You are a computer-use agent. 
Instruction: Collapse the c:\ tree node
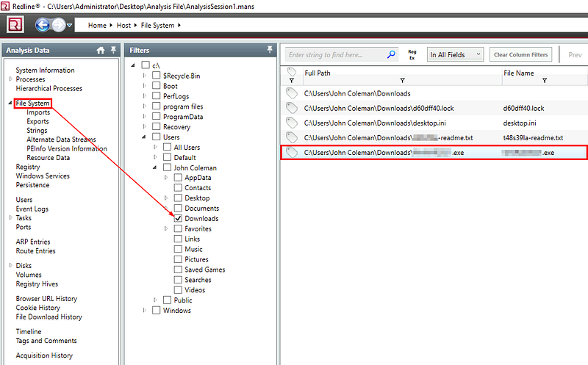(x=133, y=65)
